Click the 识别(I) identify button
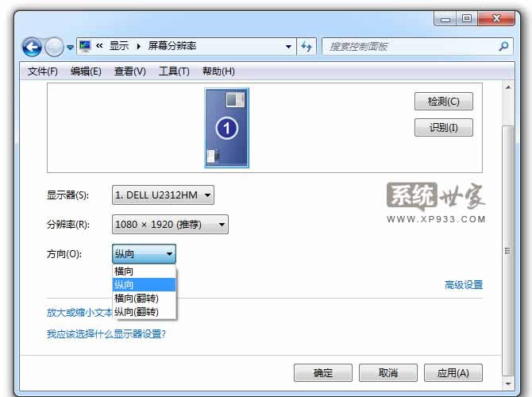532x397 pixels. point(443,127)
